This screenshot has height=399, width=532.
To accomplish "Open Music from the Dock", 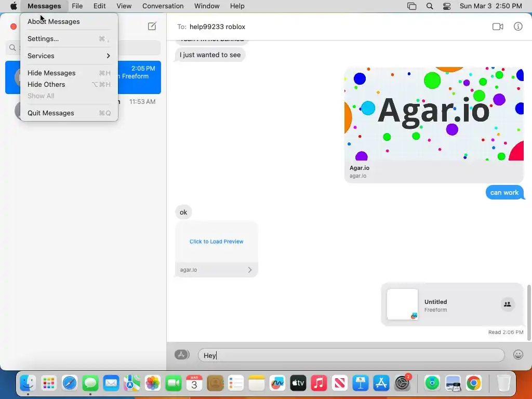I will [319, 383].
